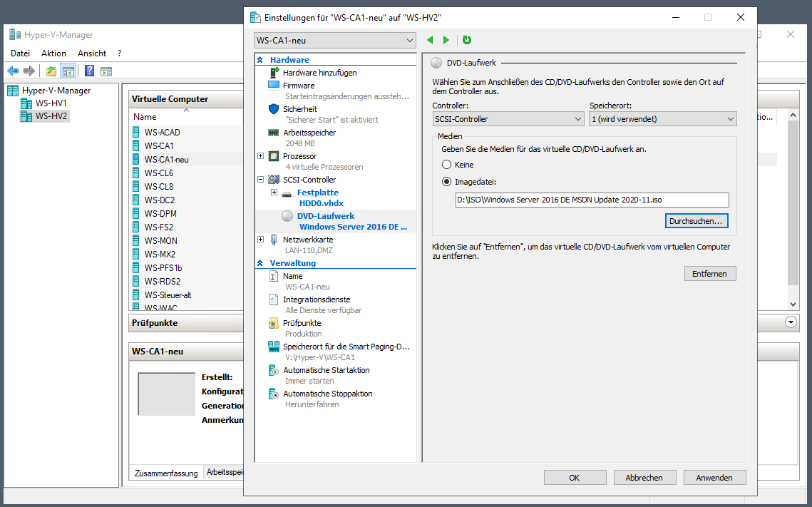Switch to the Zusammenfassung tab
Screen dimensions: 812x507
pos(166,473)
